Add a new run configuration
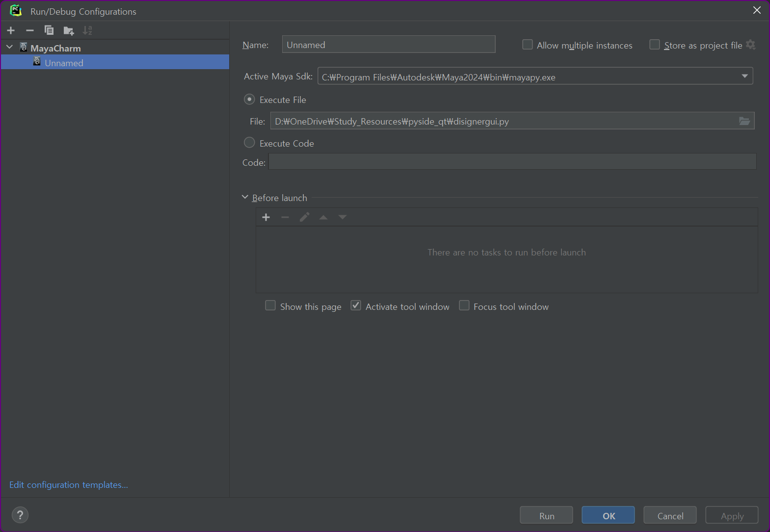Image resolution: width=770 pixels, height=532 pixels. pos(11,30)
